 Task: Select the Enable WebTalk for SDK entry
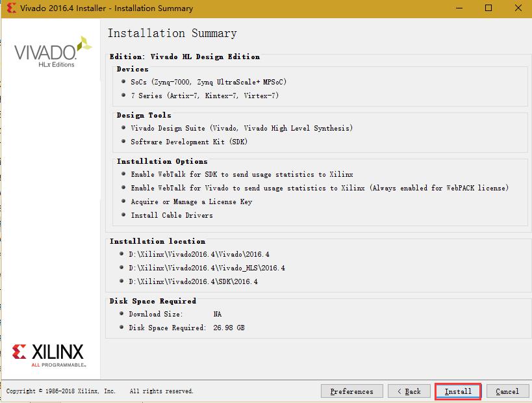coord(242,174)
